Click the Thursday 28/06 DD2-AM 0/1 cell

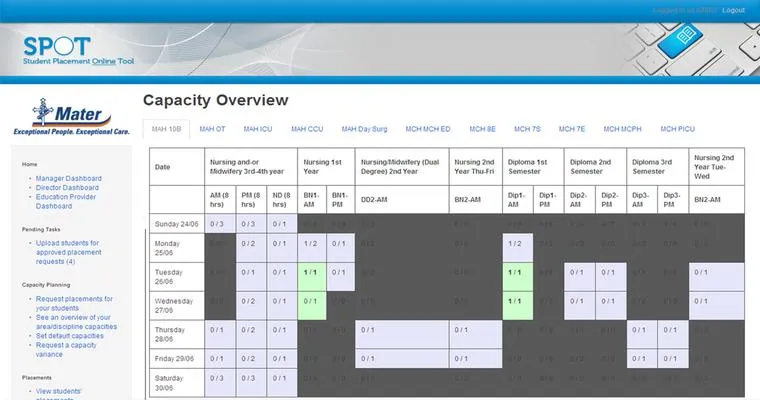coord(402,334)
